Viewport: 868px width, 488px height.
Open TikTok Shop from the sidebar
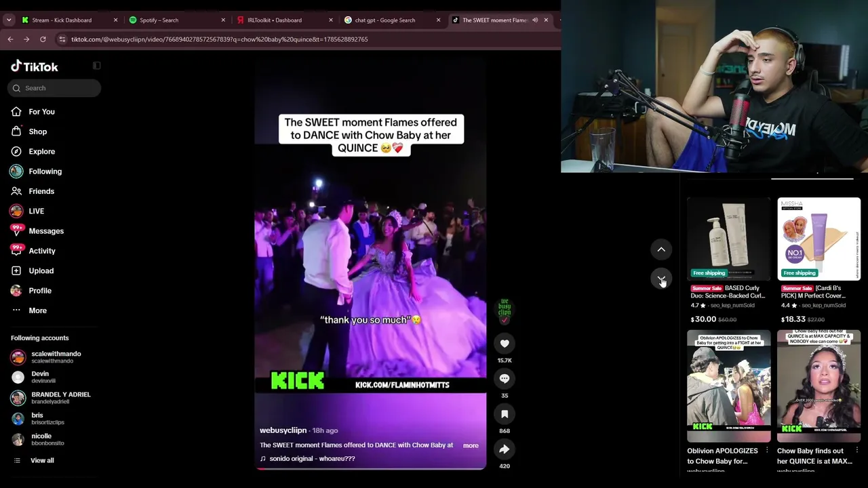click(x=38, y=131)
